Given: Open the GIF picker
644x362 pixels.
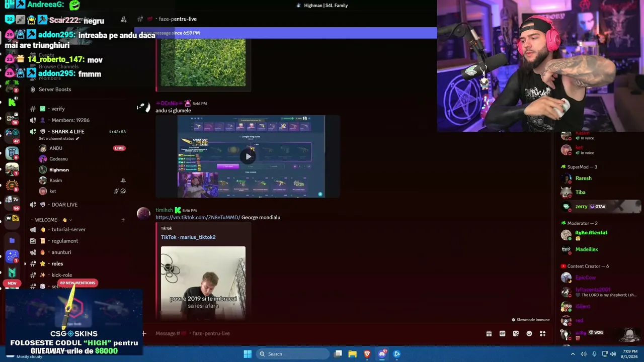Looking at the screenshot, I should click(x=502, y=333).
